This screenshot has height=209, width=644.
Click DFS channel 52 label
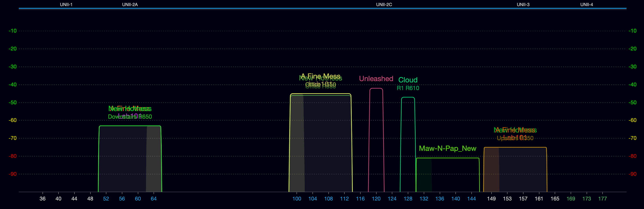(x=106, y=199)
